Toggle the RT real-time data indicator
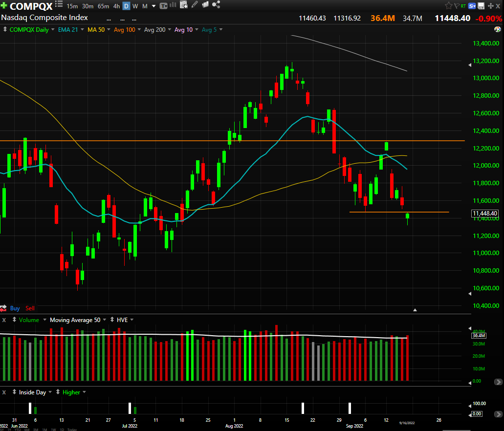This screenshot has width=504, height=431. [x=463, y=6]
